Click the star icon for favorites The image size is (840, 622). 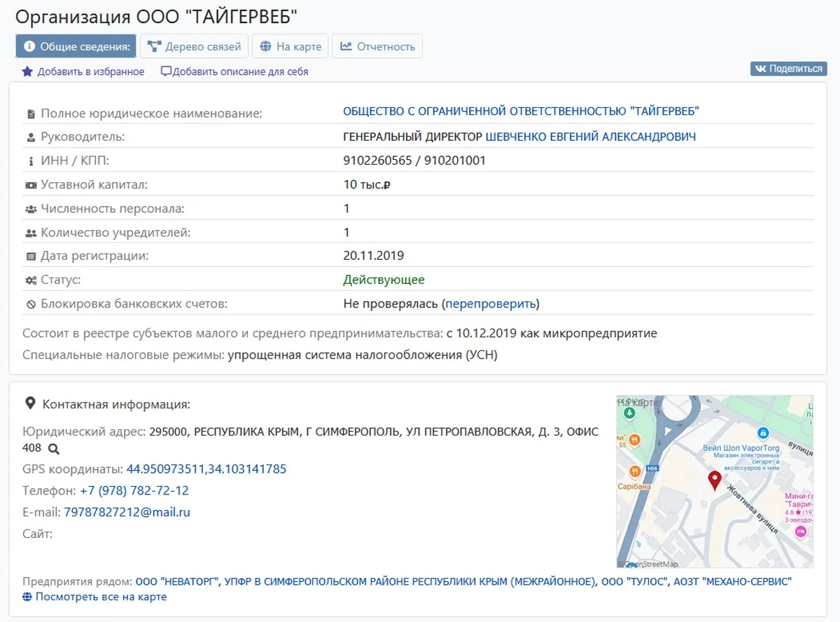[27, 71]
